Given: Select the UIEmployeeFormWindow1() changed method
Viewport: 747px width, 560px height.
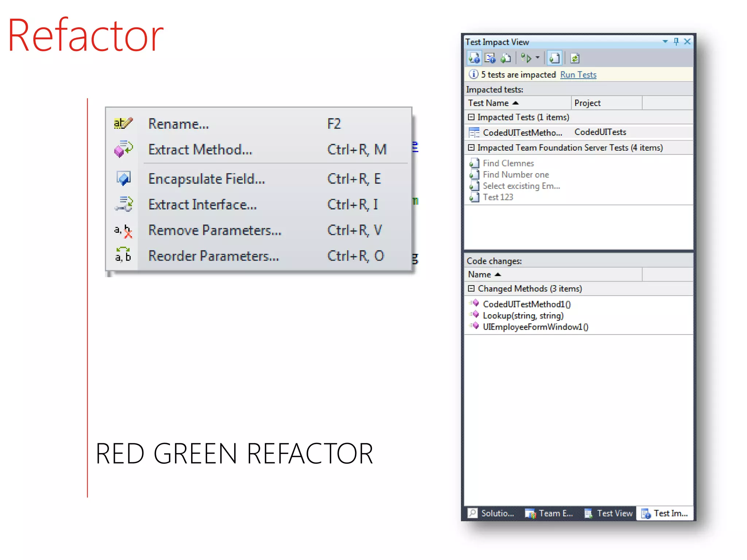Looking at the screenshot, I should tap(535, 327).
